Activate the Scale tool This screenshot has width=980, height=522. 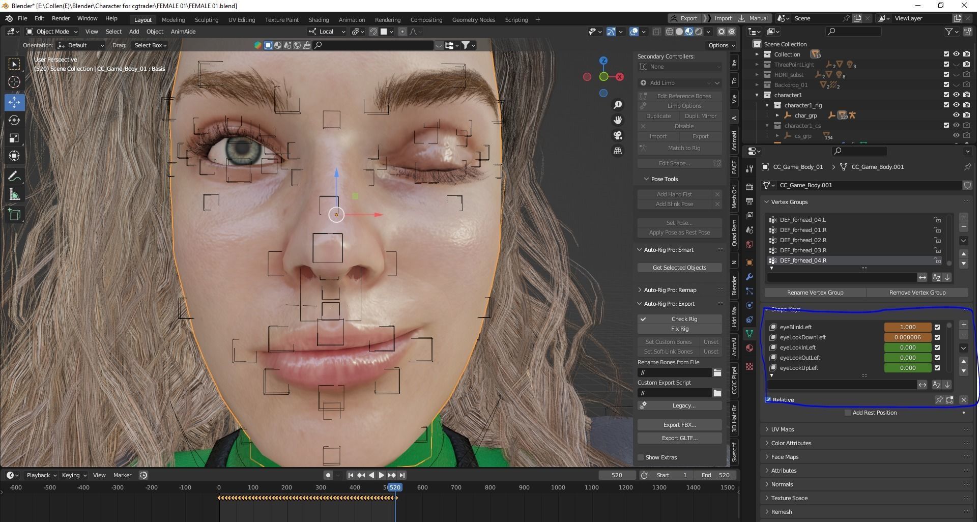(14, 138)
